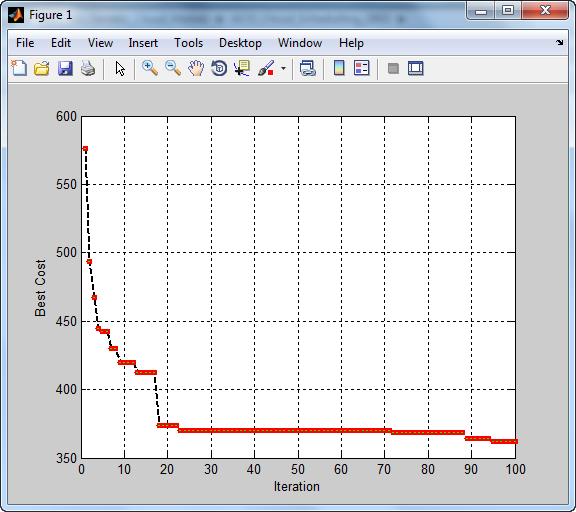Select the Edit Plot arrow tool
The image size is (576, 512).
point(120,69)
